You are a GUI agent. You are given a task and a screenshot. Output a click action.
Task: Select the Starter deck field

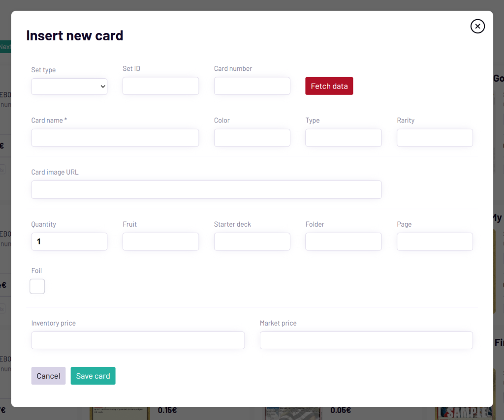(252, 241)
